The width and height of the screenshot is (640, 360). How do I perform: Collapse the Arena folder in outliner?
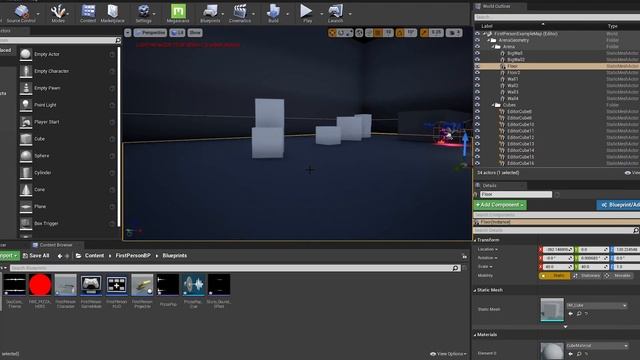click(x=493, y=47)
